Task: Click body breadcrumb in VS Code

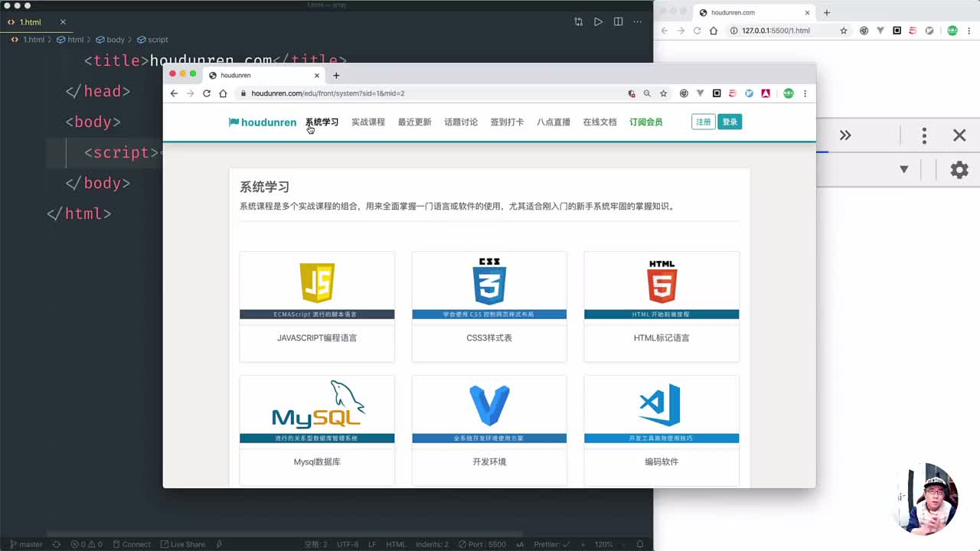Action: tap(110, 40)
